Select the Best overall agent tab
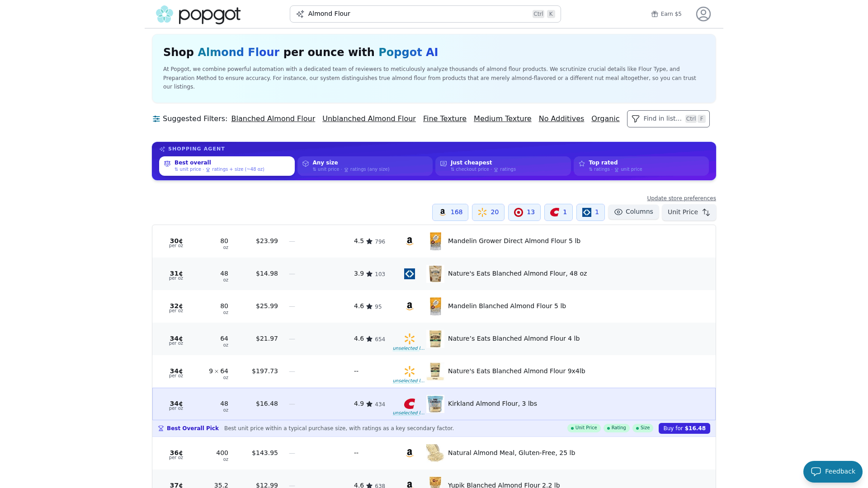Image resolution: width=868 pixels, height=488 pixels. [226, 166]
